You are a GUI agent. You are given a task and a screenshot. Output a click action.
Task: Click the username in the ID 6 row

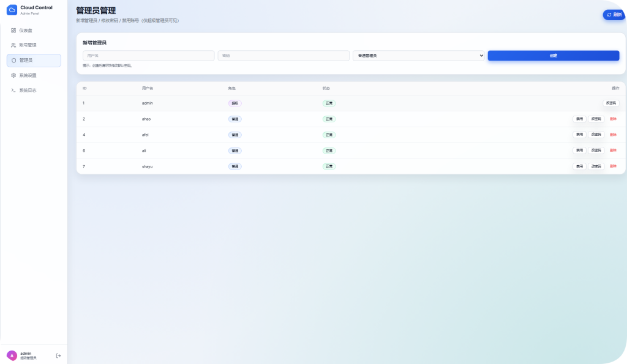pos(144,150)
